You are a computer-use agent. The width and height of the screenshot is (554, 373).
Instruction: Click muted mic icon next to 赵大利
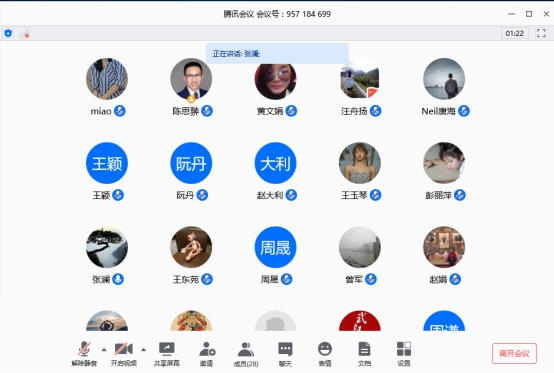tap(291, 195)
